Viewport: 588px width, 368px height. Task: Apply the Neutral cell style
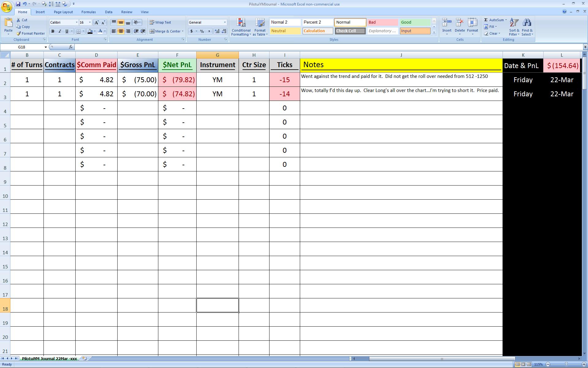pyautogui.click(x=285, y=31)
